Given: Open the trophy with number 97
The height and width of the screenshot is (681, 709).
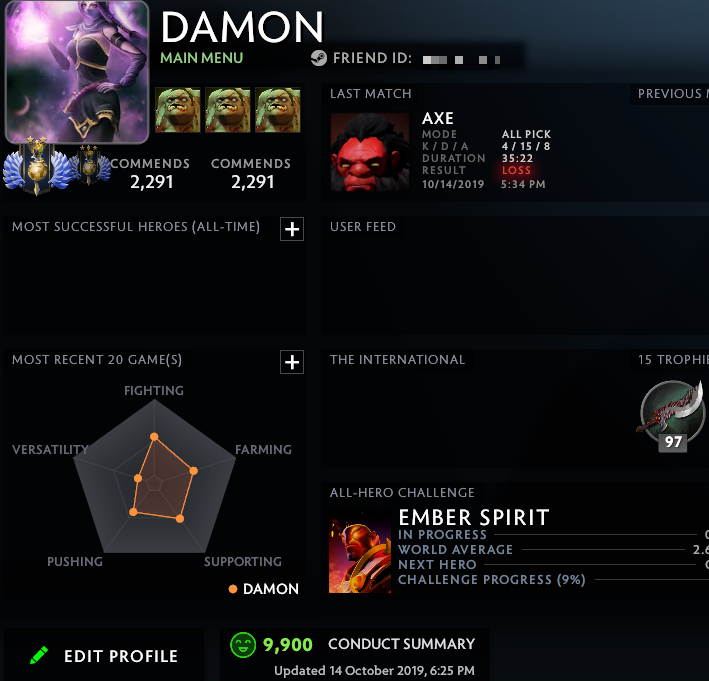Looking at the screenshot, I should tap(672, 416).
